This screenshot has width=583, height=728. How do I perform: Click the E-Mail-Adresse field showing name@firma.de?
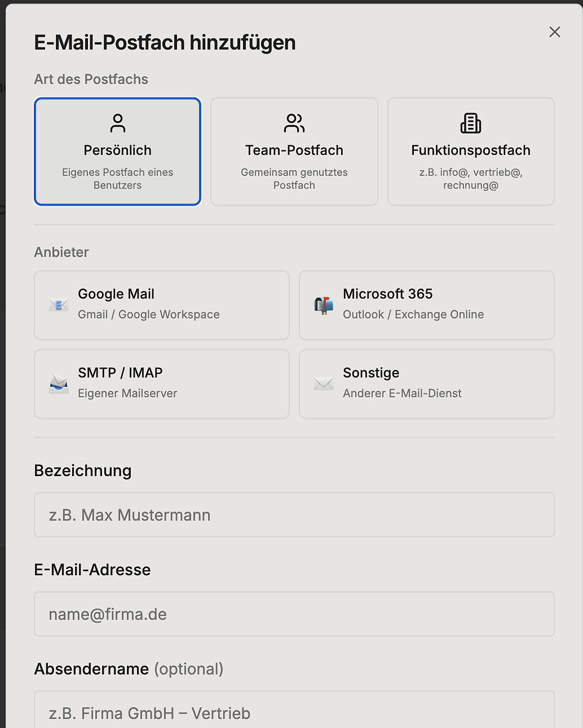pyautogui.click(x=294, y=614)
